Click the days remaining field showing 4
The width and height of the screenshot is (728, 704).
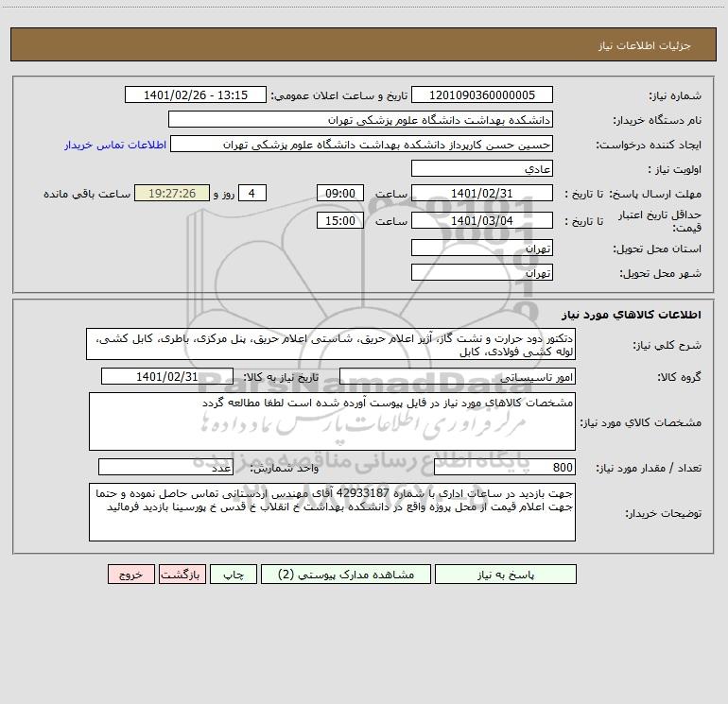pyautogui.click(x=252, y=193)
